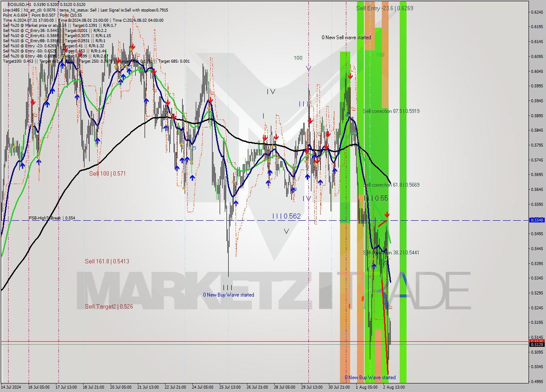
Task: Click the 'Sell 100 | 0.571' level label
Action: [107, 174]
